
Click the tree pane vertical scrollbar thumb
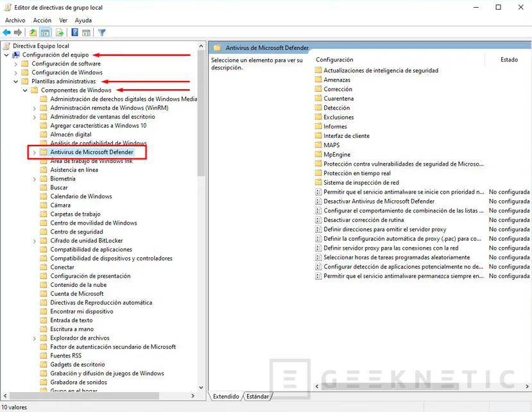tap(202, 113)
